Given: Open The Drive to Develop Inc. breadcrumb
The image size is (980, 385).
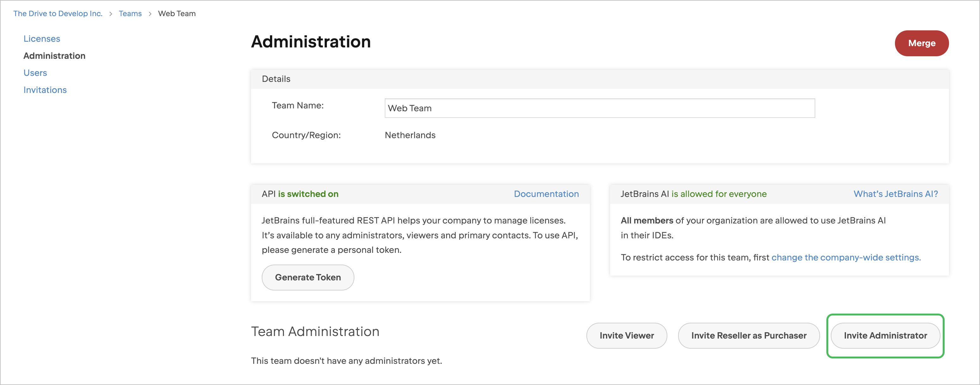Looking at the screenshot, I should [58, 14].
